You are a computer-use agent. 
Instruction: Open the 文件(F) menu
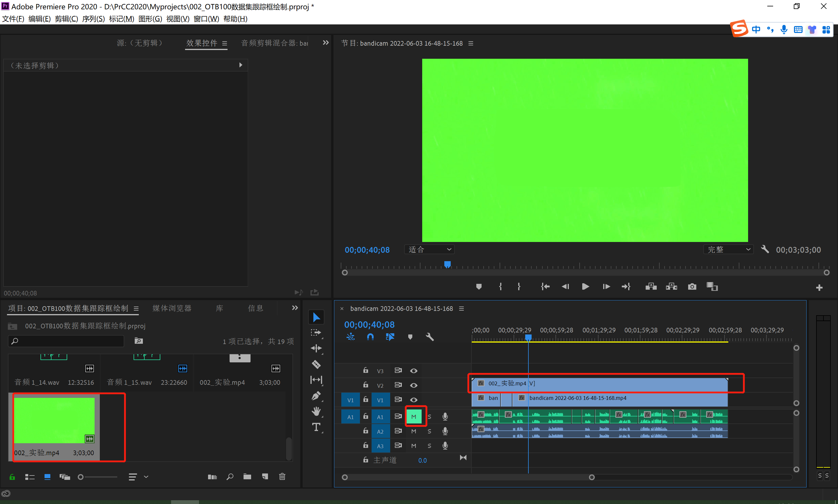tap(13, 19)
